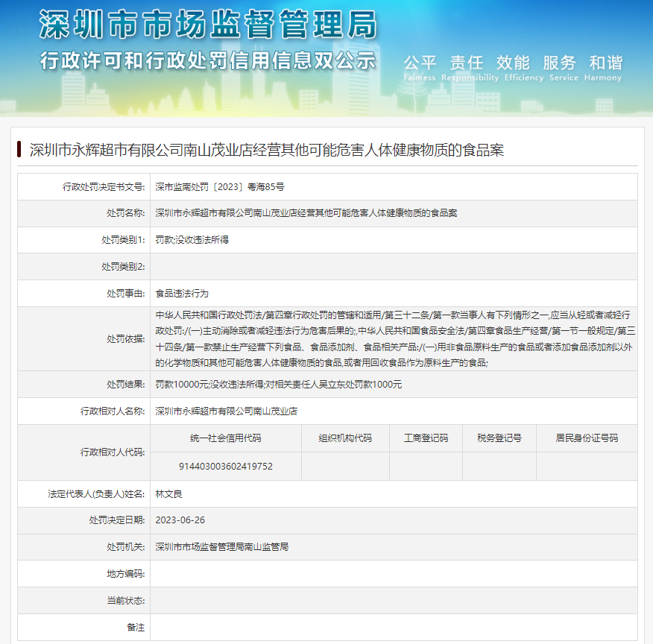653x644 pixels.
Task: Click the 处罚名称 value cell
Action: click(394, 213)
